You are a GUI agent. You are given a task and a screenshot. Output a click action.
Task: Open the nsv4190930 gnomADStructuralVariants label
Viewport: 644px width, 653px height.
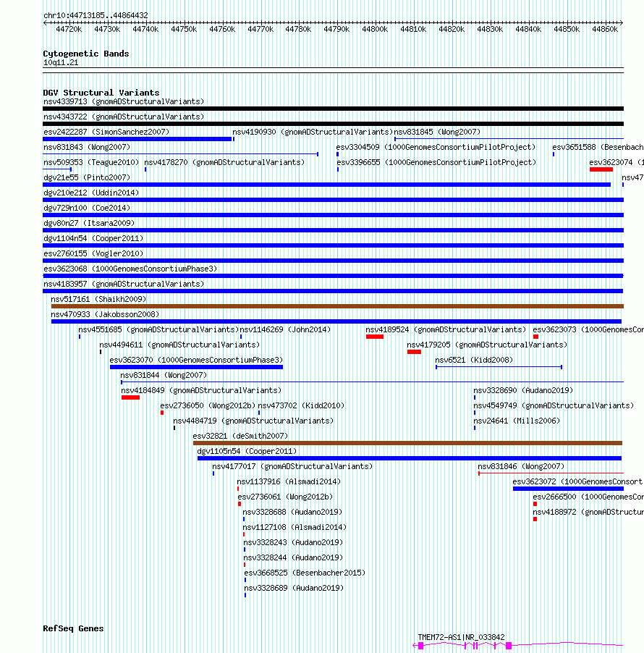(x=313, y=132)
